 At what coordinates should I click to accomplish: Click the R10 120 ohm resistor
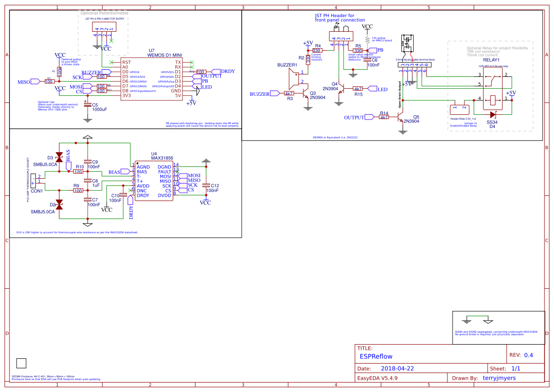point(78,172)
